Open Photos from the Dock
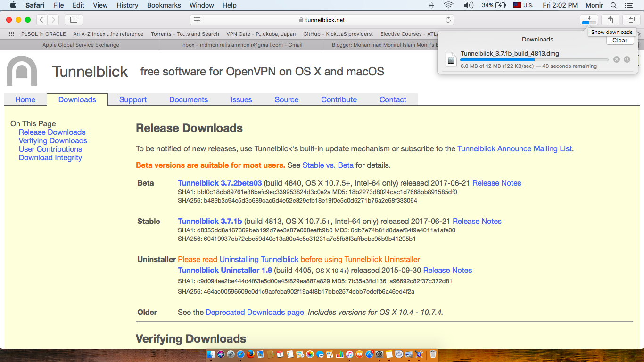Screen dimensions: 644x362 click(310, 354)
